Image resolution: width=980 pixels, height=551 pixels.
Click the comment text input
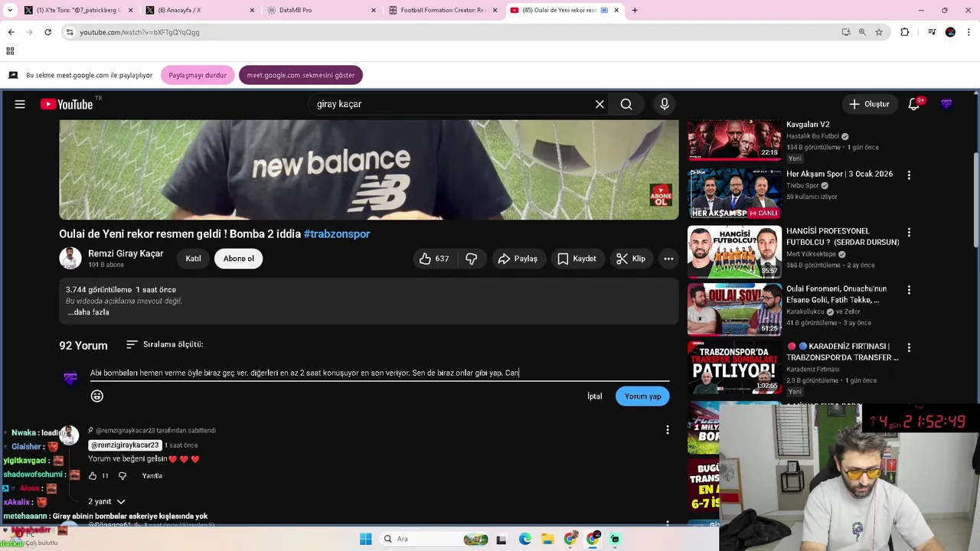click(x=380, y=373)
